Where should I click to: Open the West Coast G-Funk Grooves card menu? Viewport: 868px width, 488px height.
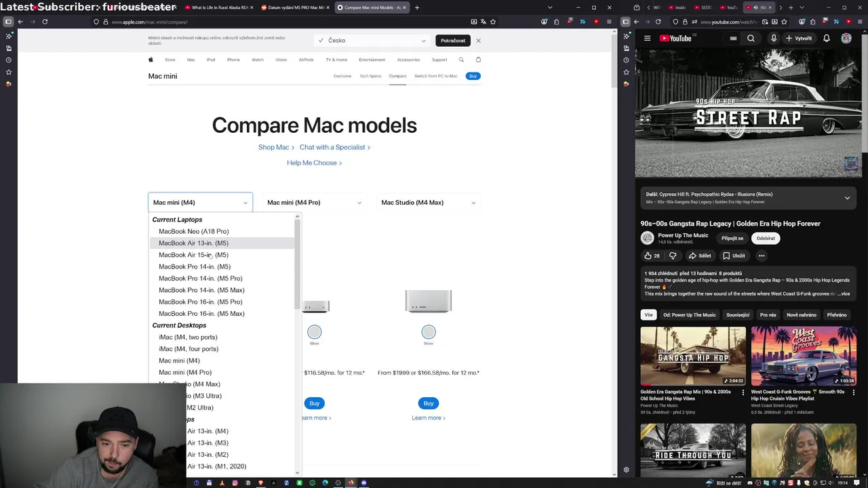[854, 392]
